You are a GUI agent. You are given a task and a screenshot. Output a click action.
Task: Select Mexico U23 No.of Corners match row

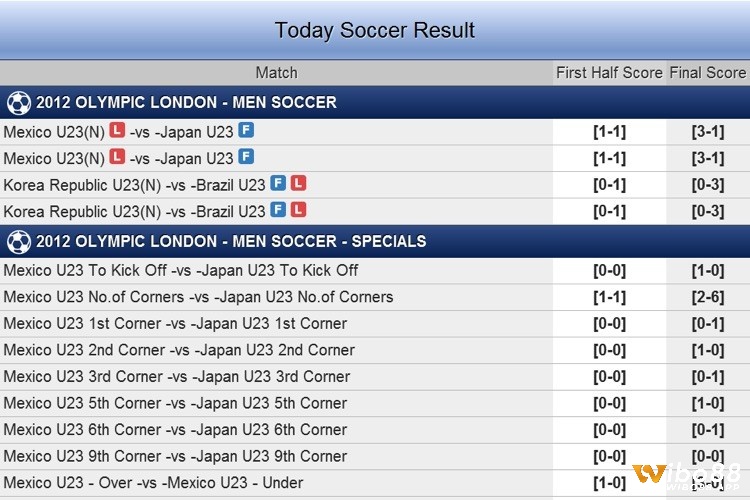(375, 297)
